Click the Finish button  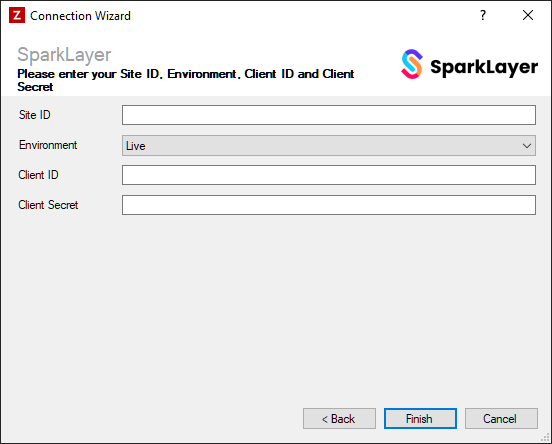click(x=420, y=419)
